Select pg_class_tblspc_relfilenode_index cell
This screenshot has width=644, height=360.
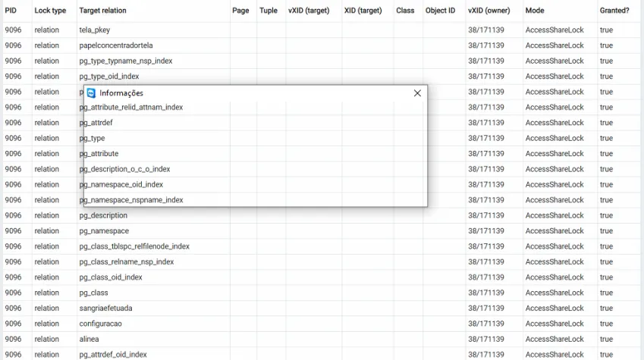pyautogui.click(x=153, y=246)
